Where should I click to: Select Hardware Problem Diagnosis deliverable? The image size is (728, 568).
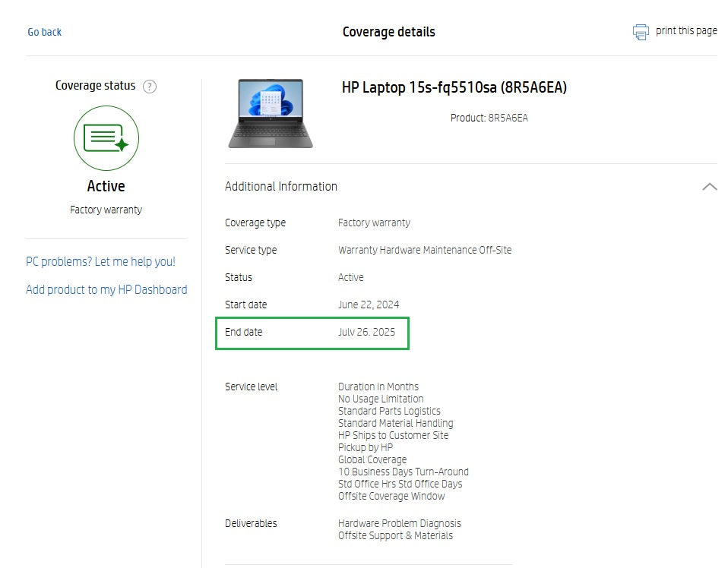[x=399, y=523]
